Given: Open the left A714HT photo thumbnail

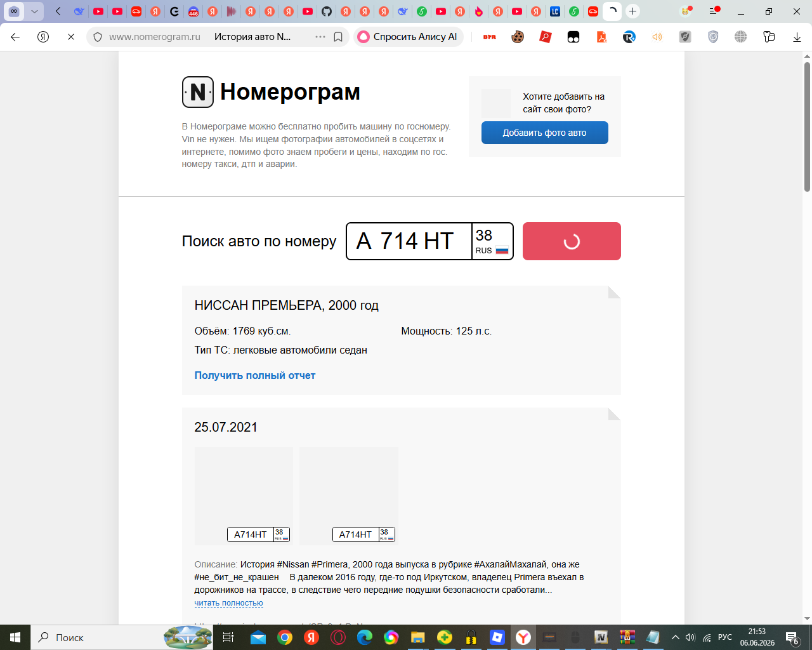Looking at the screenshot, I should 244,496.
